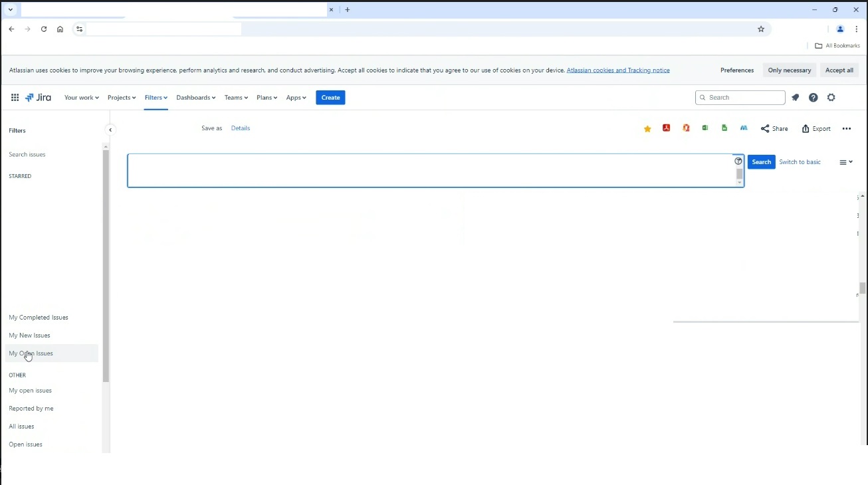Run the JQL Search button
Viewport: 868px width, 485px height.
[x=762, y=162]
